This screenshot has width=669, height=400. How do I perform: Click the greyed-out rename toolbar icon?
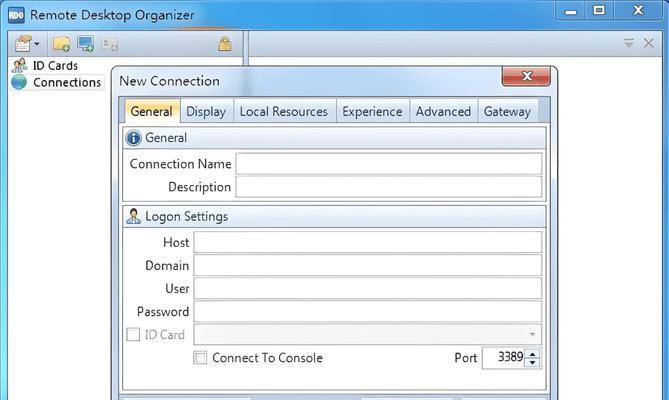(110, 44)
